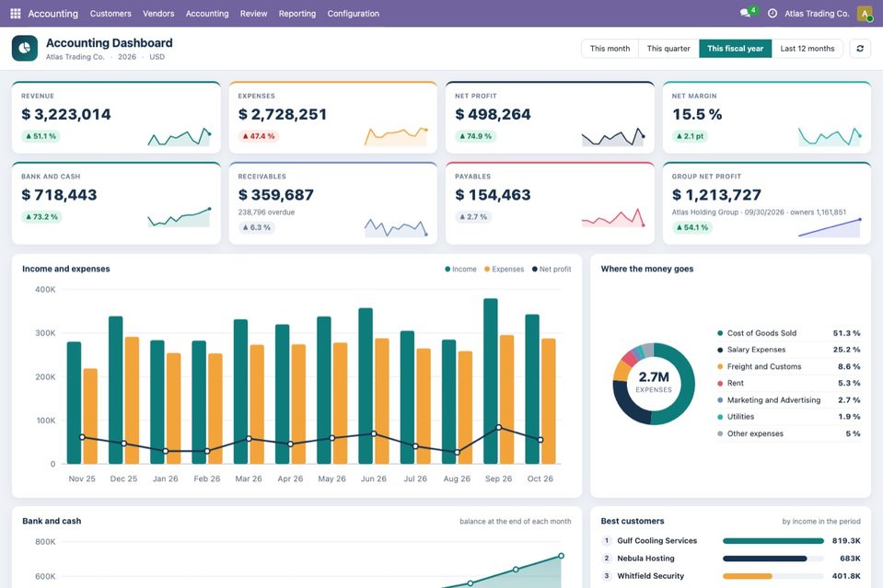883x588 pixels.
Task: Click the Aug 26 net profit point
Action: pos(458,452)
